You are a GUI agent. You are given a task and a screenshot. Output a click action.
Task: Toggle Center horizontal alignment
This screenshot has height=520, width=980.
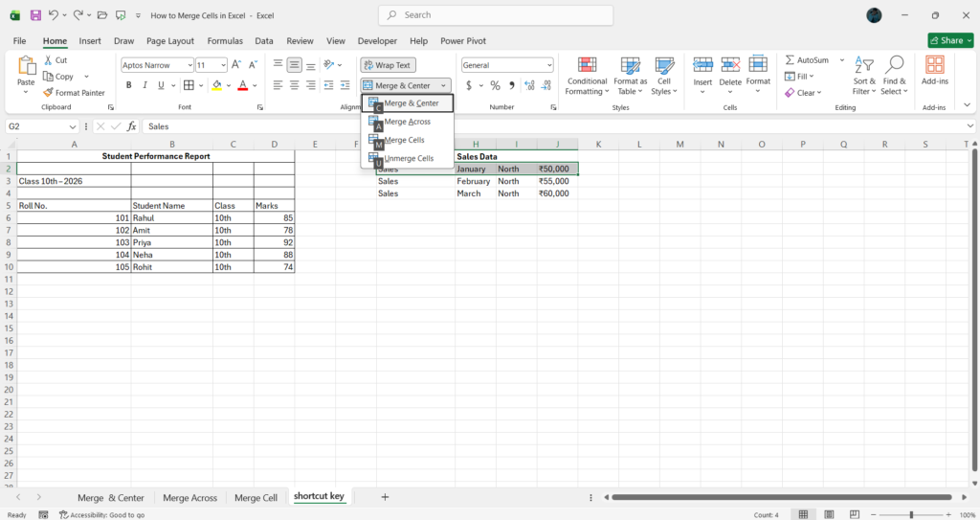point(295,85)
